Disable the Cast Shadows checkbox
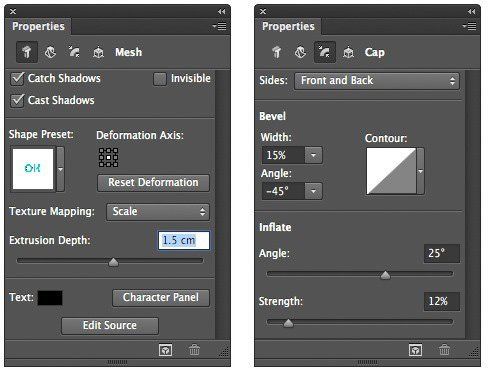The width and height of the screenshot is (500, 372). point(17,101)
